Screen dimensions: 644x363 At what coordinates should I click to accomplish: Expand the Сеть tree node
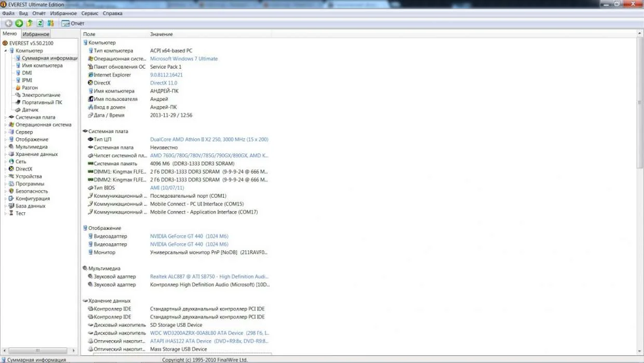click(x=6, y=162)
